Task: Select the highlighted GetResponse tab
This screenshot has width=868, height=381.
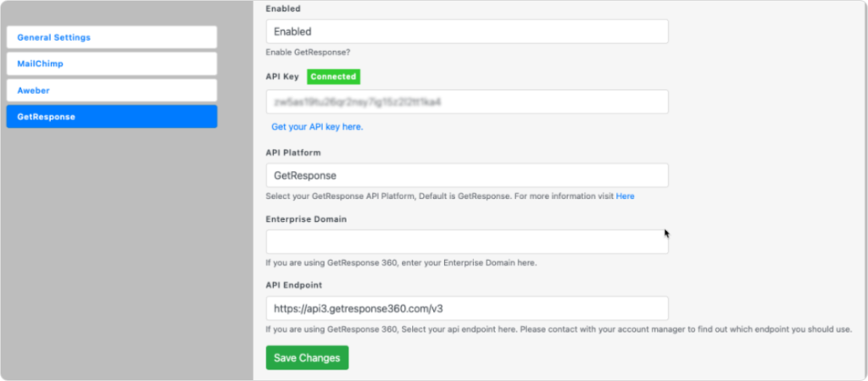Action: coord(112,117)
